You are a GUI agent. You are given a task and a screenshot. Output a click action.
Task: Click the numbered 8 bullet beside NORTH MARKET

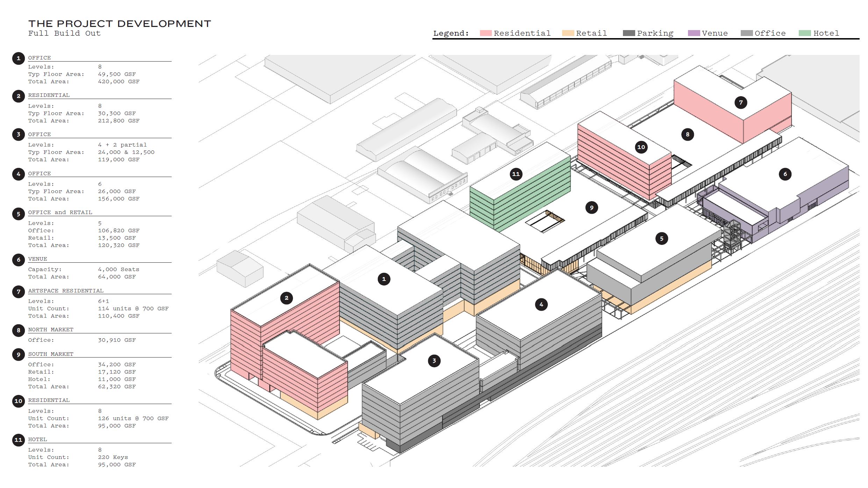tap(19, 330)
